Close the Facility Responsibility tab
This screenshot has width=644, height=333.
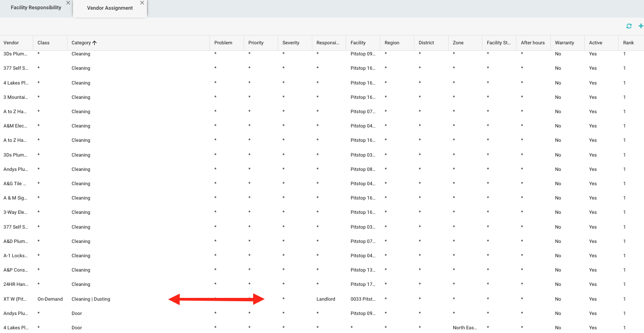tap(68, 3)
